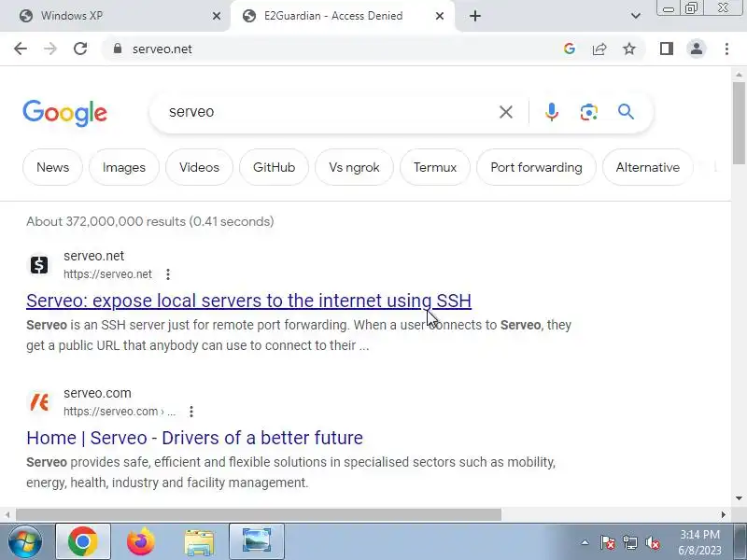Open File Explorer from the taskbar
This screenshot has height=560, width=747.
[x=199, y=541]
